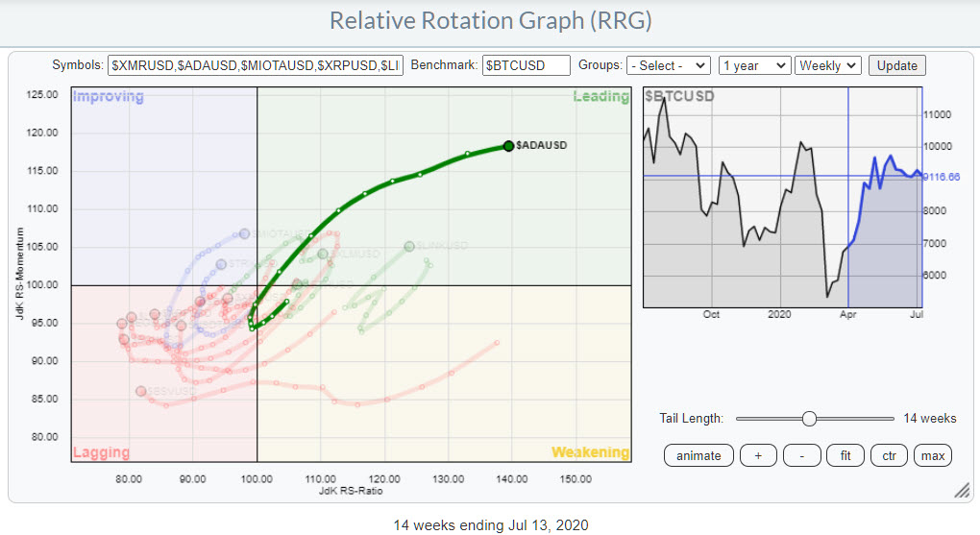Start the animate playback
Viewport: 980px width, 535px height.
point(698,455)
